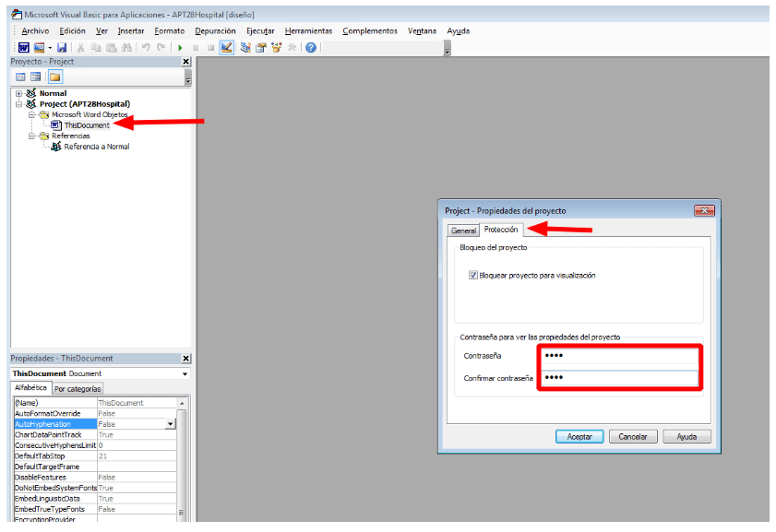Click the Undo arrow icon
This screenshot has width=776, height=532.
pos(146,47)
